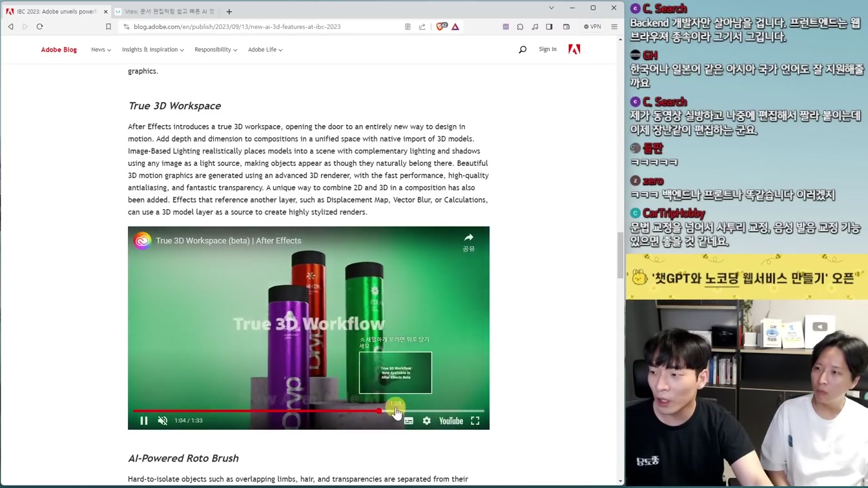The height and width of the screenshot is (488, 868).
Task: Expand the Adobe Life menu
Action: 265,50
